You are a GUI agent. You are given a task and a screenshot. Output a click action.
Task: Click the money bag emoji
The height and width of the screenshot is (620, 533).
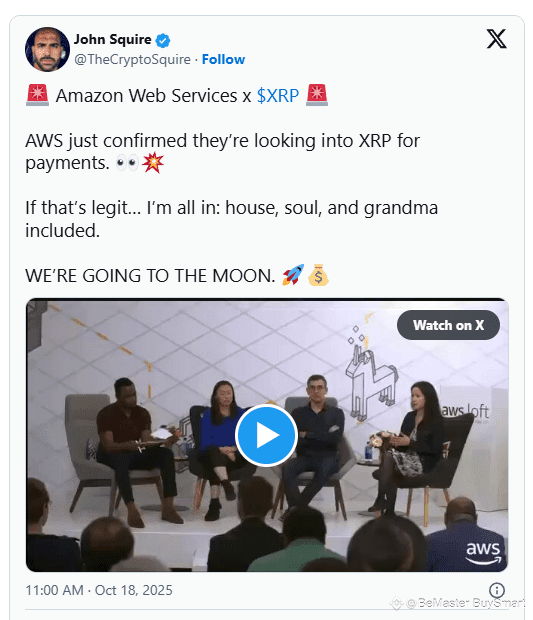318,275
